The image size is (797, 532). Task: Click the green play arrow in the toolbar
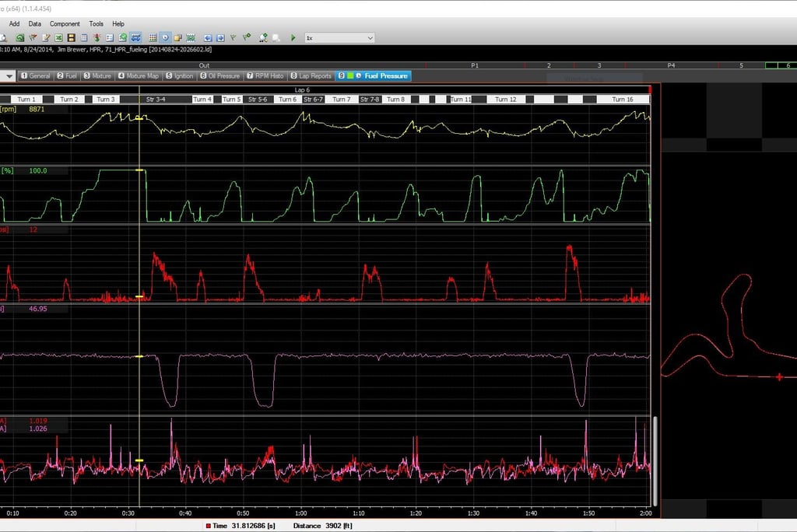[x=293, y=37]
